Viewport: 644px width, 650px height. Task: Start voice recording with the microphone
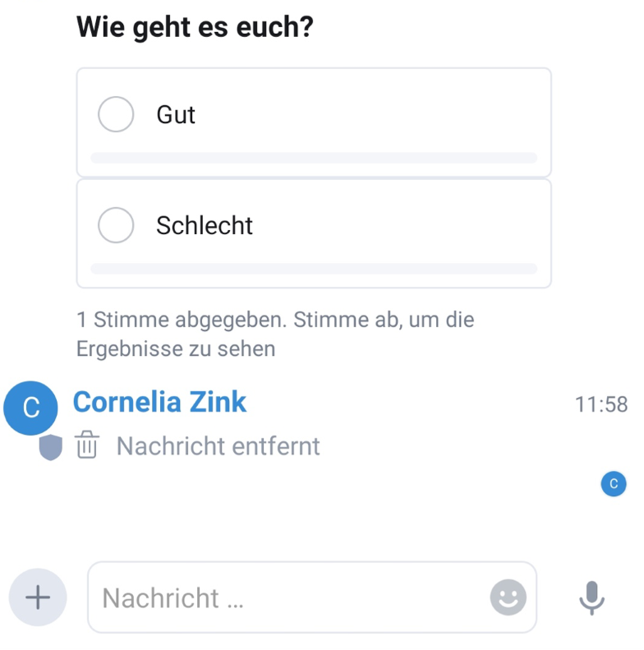[x=591, y=597]
